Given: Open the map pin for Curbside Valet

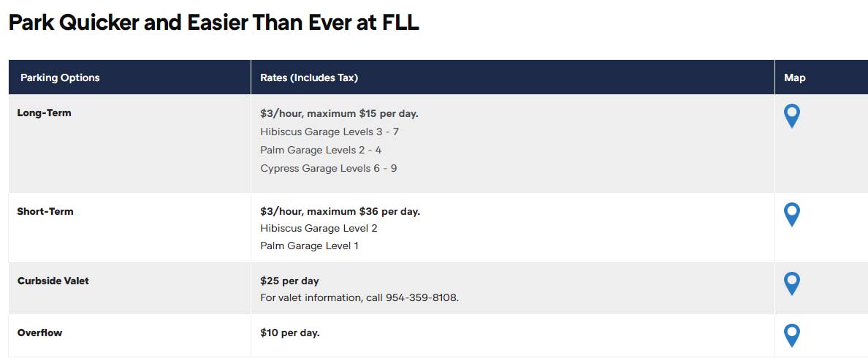Looking at the screenshot, I should coord(792,284).
